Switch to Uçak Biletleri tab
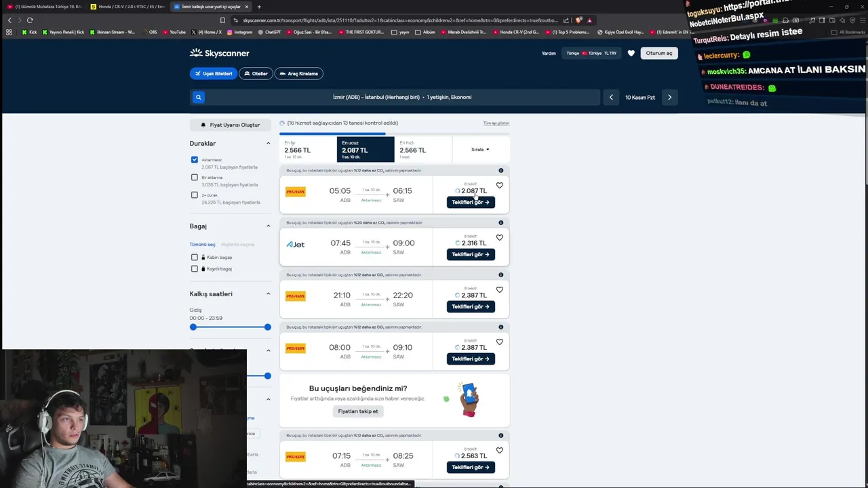Image resolution: width=868 pixels, height=488 pixels. (x=214, y=73)
